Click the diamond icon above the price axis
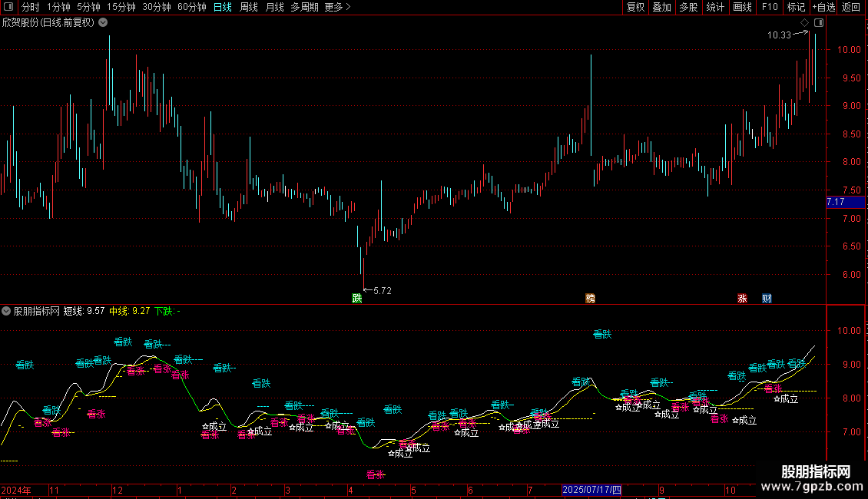The image size is (868, 499). click(x=805, y=23)
